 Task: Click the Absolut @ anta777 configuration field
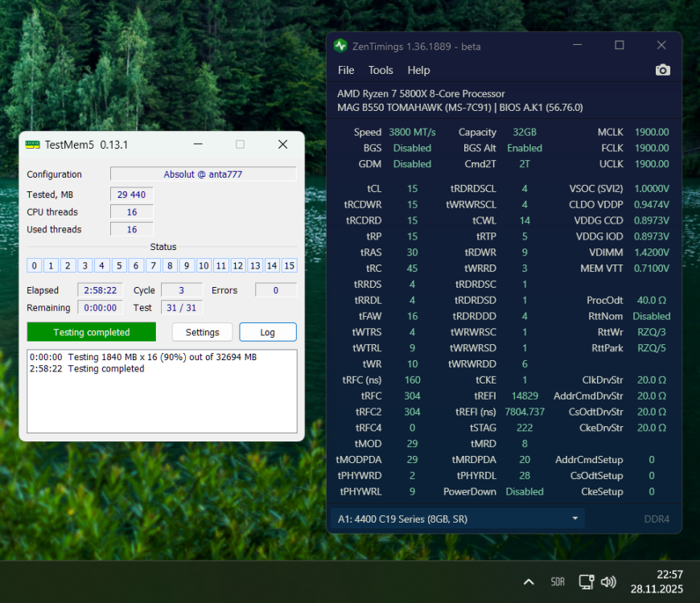(203, 174)
